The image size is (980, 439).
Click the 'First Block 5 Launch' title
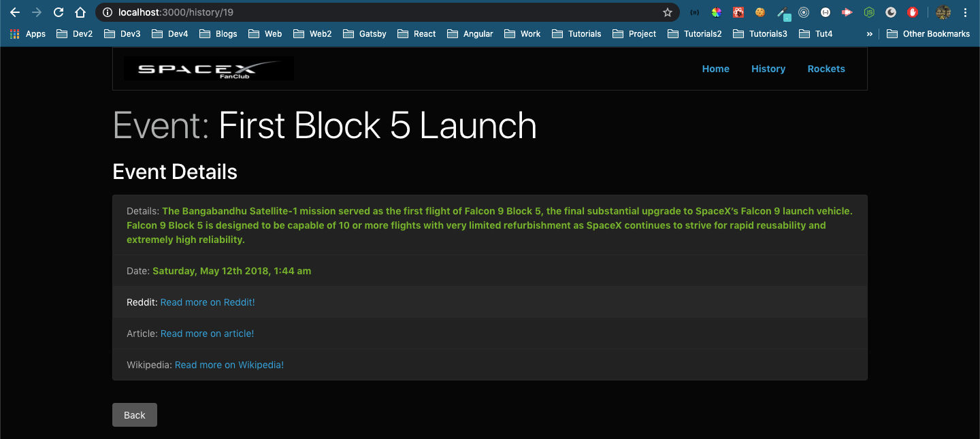pos(378,126)
